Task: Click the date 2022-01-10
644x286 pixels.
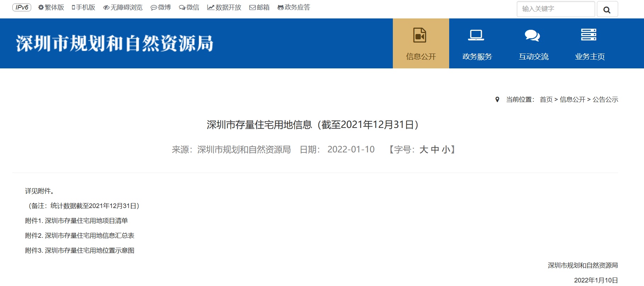Action: point(351,150)
